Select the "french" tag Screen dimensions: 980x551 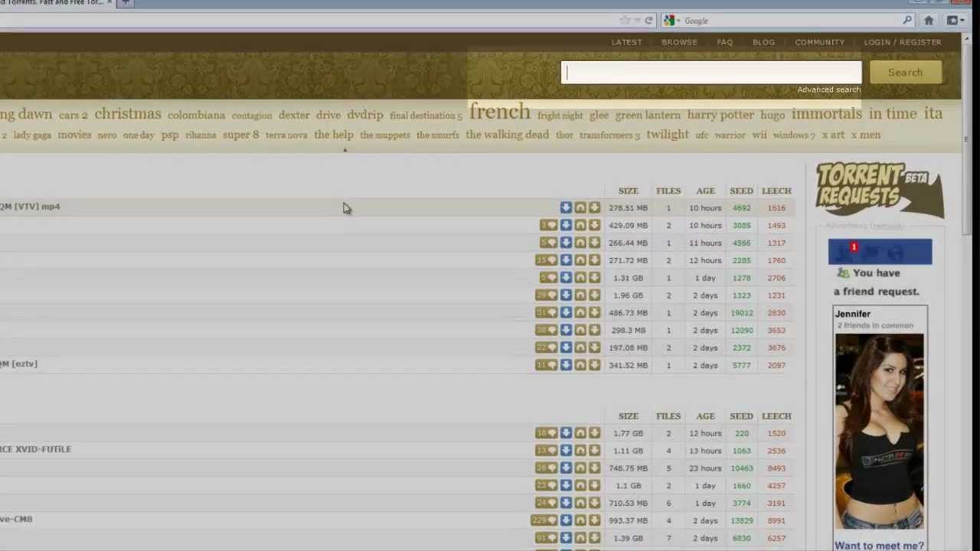[x=499, y=112]
